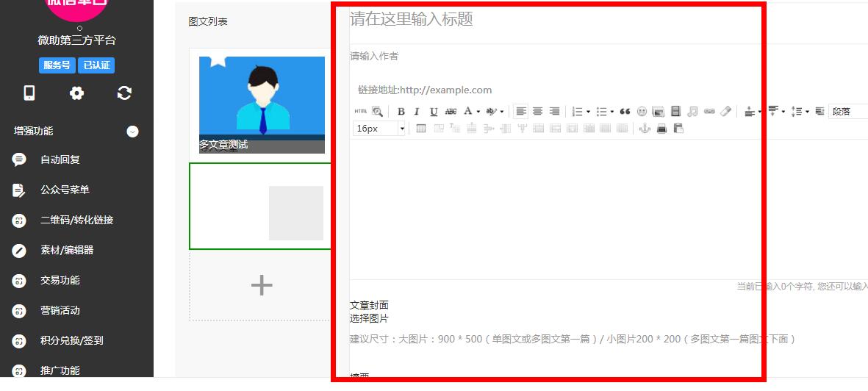
Task: Insert a blockquote with the quote icon
Action: [625, 112]
